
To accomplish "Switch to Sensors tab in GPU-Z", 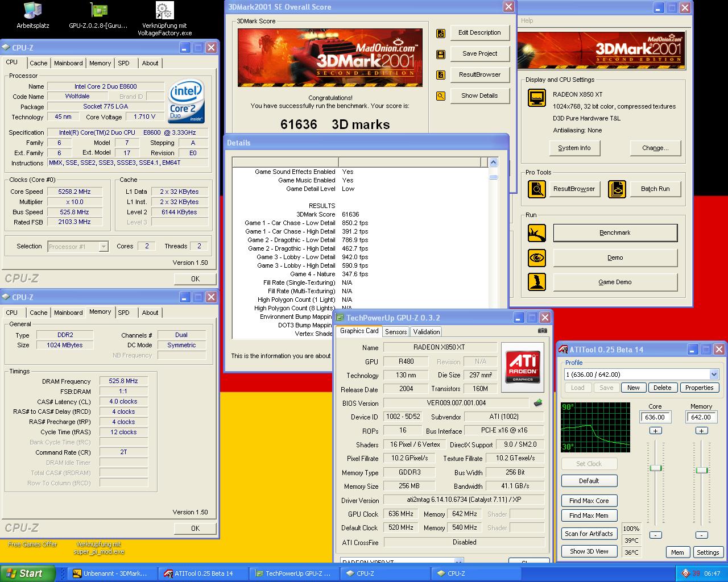I will [396, 332].
